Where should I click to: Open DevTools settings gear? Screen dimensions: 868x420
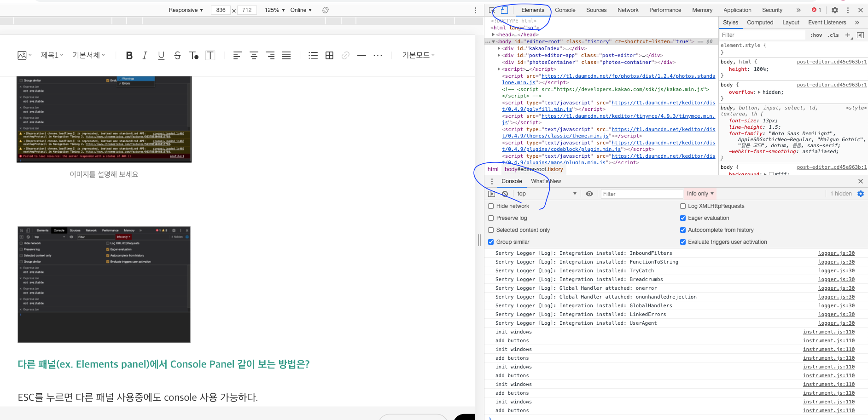coord(835,10)
